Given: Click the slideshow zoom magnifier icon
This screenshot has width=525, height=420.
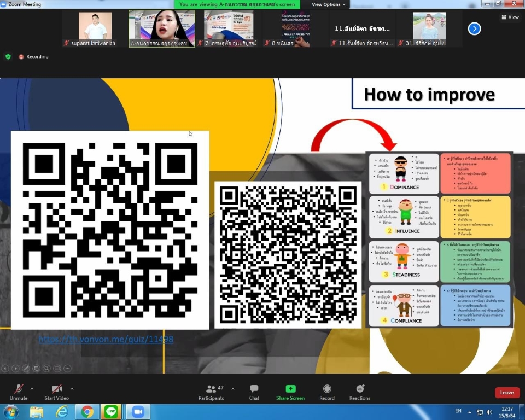Looking at the screenshot, I should coord(46,369).
